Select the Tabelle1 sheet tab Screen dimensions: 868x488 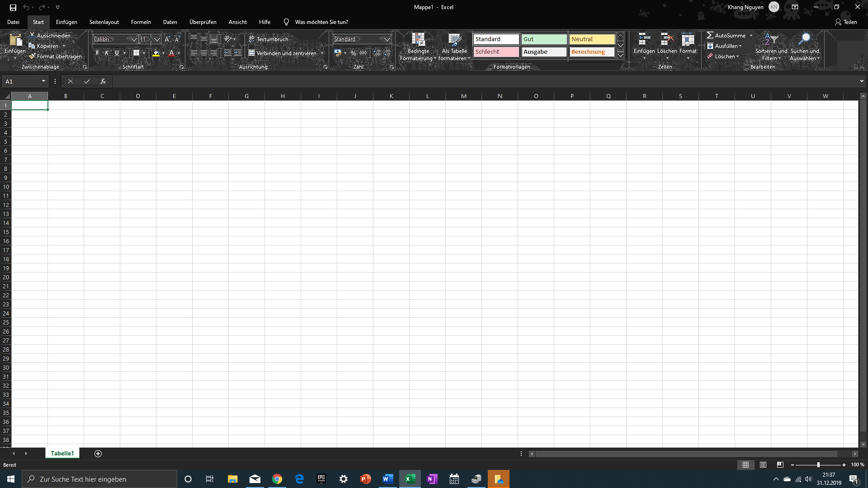(x=62, y=453)
